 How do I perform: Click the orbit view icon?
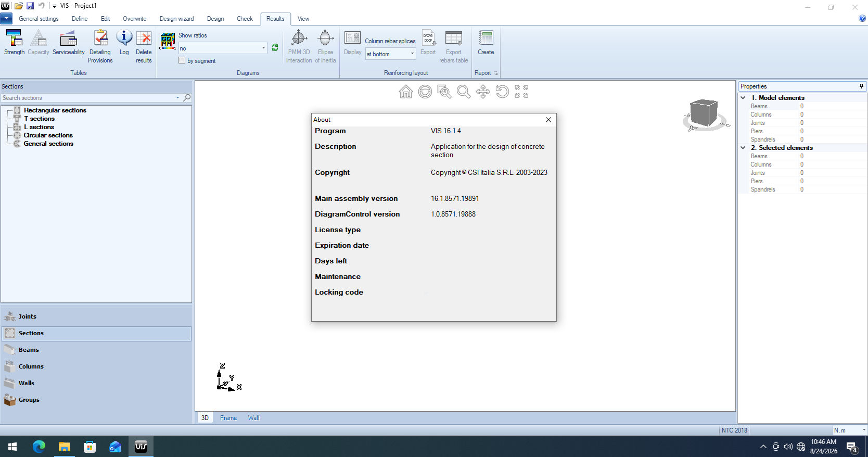click(425, 92)
